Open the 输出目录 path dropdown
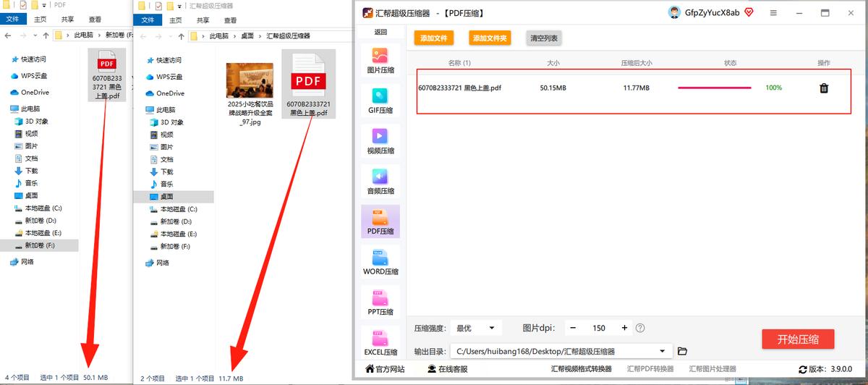The width and height of the screenshot is (868, 385). [663, 351]
